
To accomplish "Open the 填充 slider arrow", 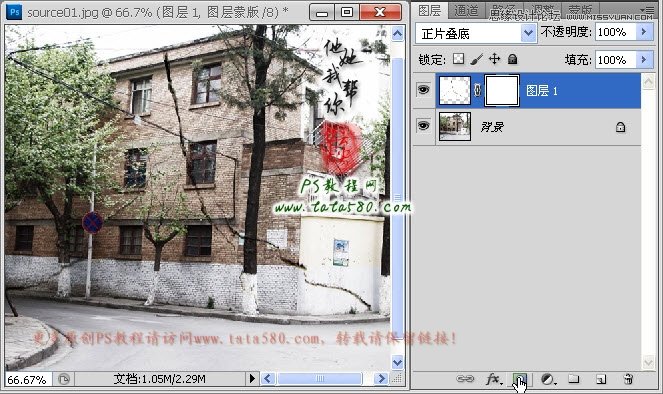I will coord(644,60).
